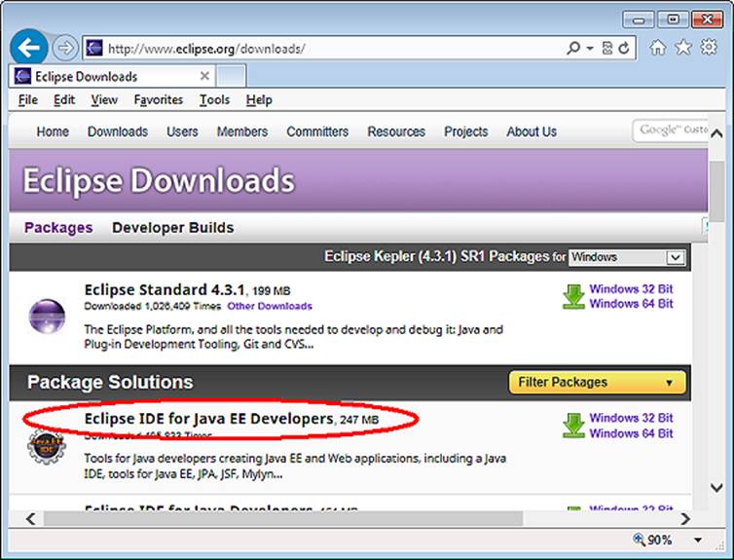Open the Tools menu

click(x=214, y=99)
